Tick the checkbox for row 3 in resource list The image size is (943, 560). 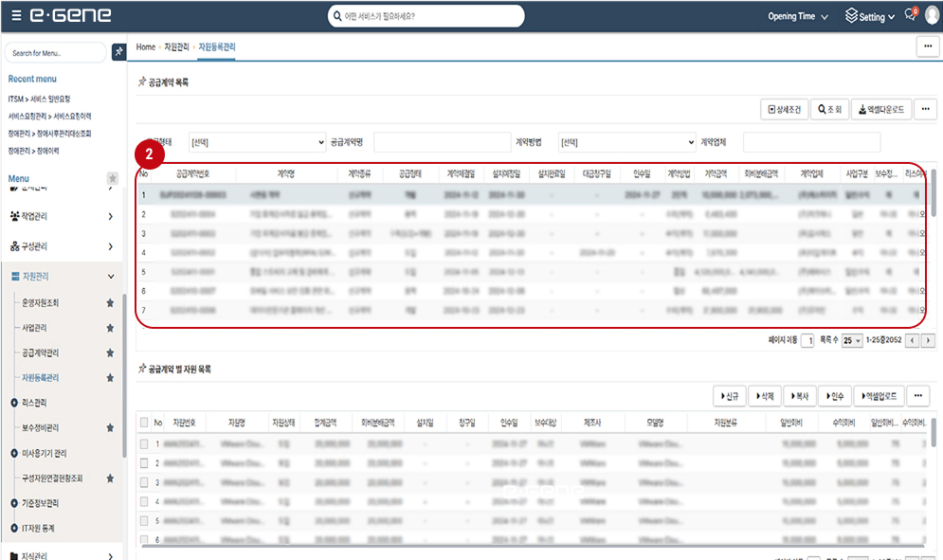(x=144, y=482)
